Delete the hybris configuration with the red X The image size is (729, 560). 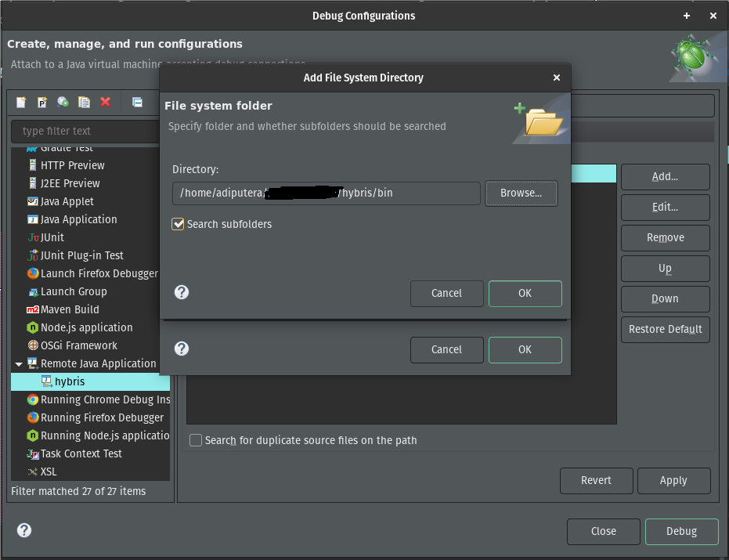105,103
